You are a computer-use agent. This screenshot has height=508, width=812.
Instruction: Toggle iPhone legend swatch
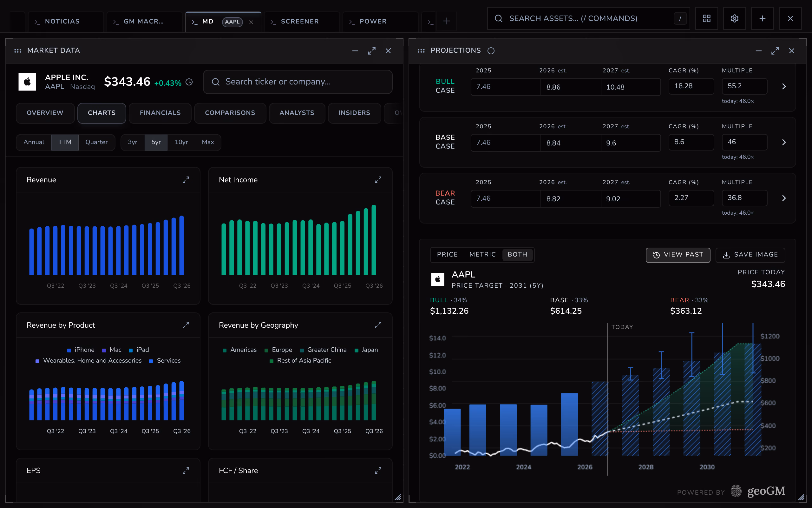69,351
